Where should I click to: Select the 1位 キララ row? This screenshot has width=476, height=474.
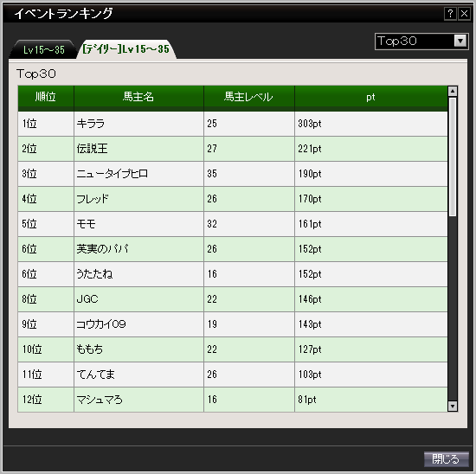pyautogui.click(x=233, y=124)
